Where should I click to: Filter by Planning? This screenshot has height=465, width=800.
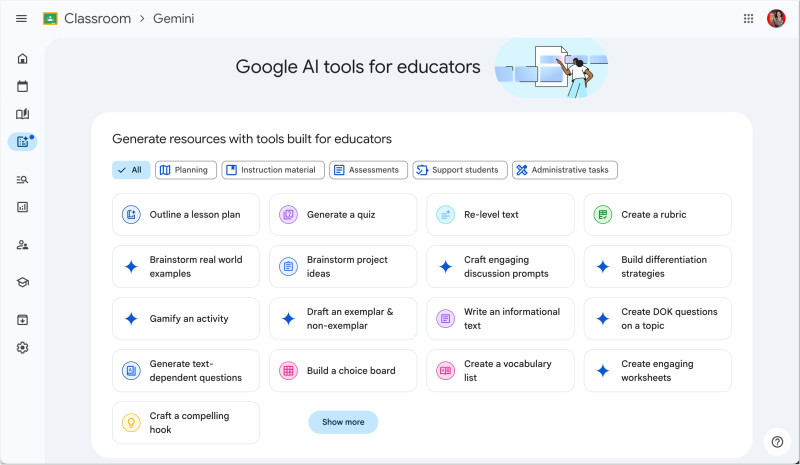coord(186,170)
